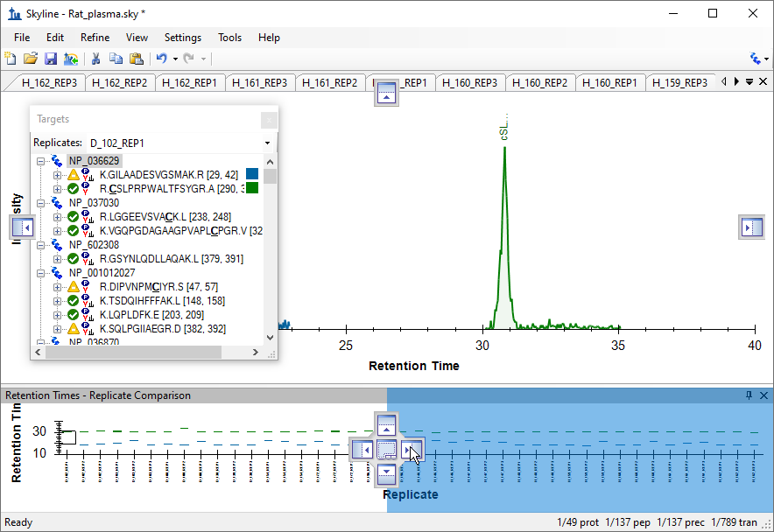
Task: Click the dock-top indicator over the tab strip
Action: point(386,93)
